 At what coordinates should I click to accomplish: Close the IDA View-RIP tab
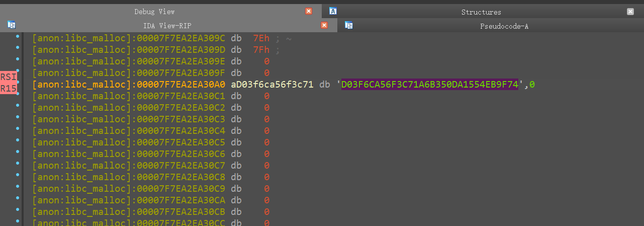click(324, 25)
